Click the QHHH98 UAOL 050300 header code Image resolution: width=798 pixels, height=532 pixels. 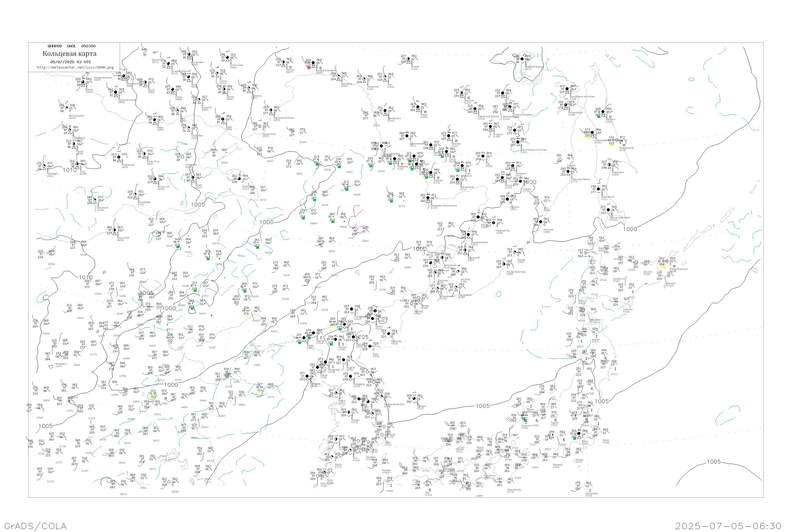tap(72, 46)
